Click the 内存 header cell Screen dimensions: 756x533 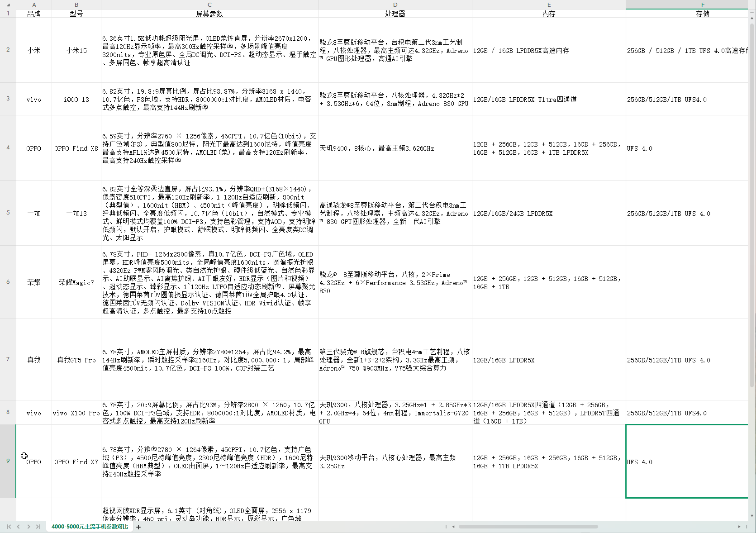click(549, 14)
